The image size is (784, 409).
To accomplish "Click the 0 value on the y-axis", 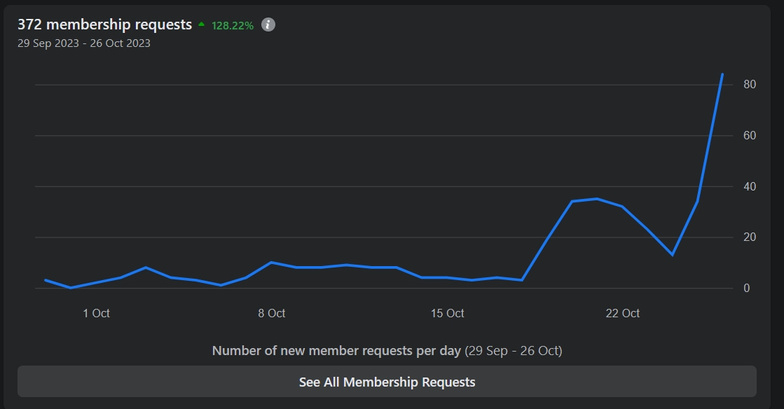I will (746, 288).
